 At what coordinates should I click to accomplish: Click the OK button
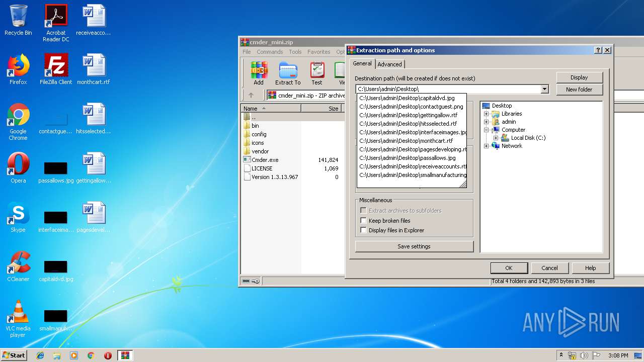click(509, 268)
